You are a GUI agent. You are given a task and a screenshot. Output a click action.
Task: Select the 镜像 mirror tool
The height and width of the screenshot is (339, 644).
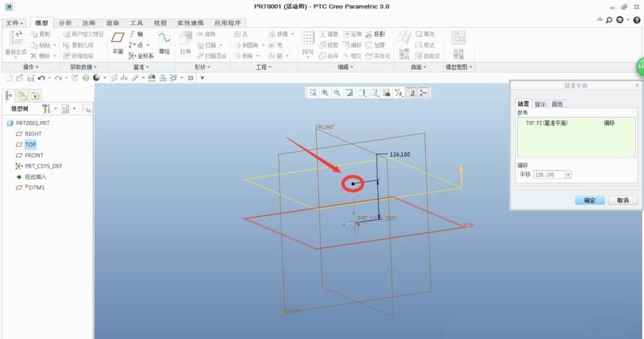(x=328, y=34)
